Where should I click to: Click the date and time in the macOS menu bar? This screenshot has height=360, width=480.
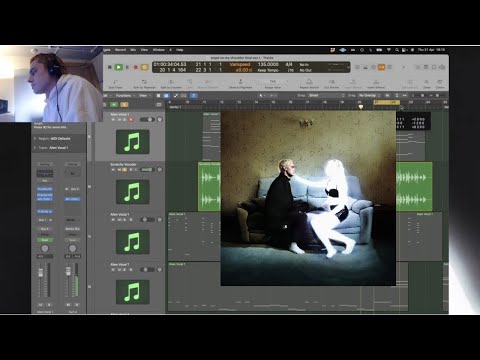(x=431, y=50)
